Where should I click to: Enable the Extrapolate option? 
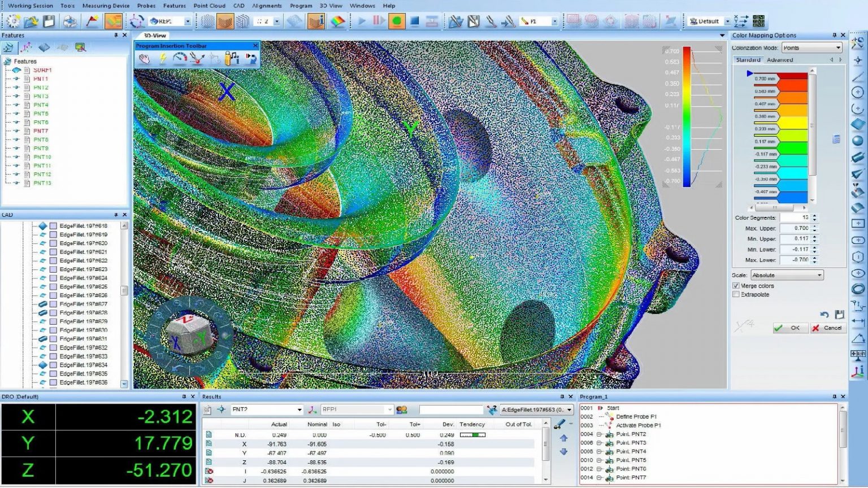(736, 294)
